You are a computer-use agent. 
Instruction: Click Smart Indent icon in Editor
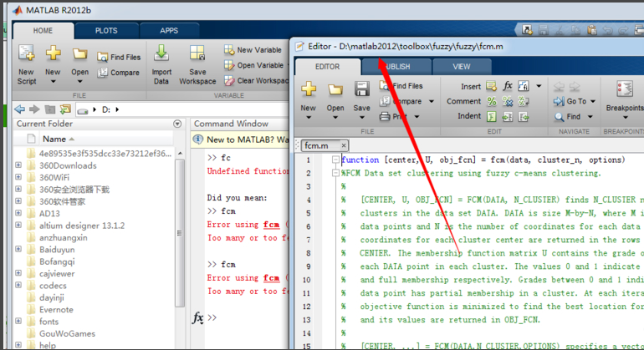click(492, 117)
